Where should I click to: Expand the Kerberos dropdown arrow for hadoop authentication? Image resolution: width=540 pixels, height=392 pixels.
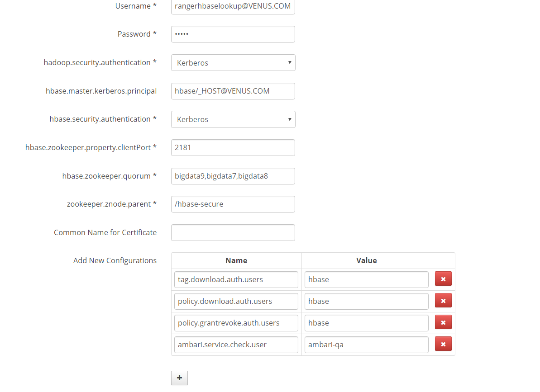pyautogui.click(x=290, y=62)
